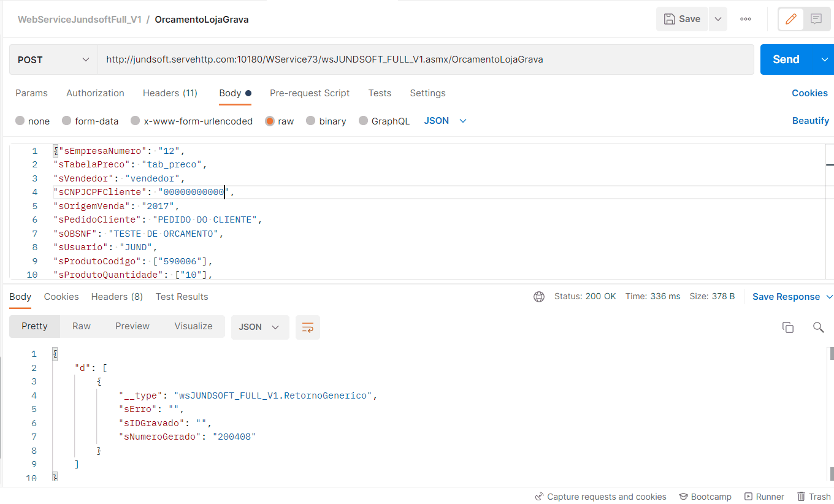The image size is (834, 504).
Task: Open the Trash in the status bar
Action: tap(814, 497)
